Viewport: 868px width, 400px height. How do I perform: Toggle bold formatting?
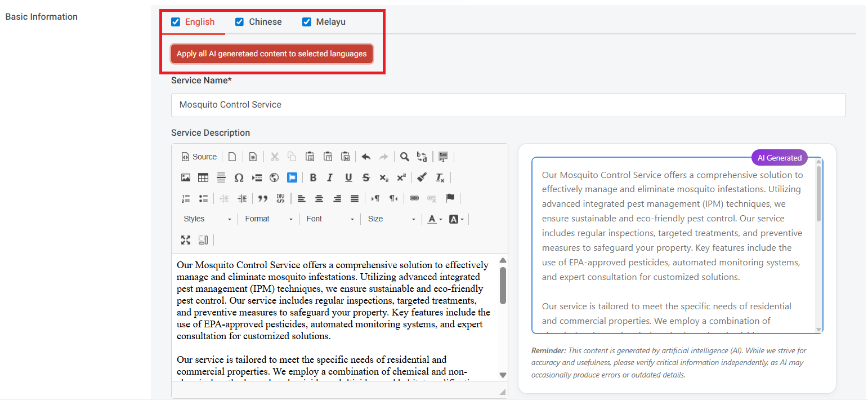(313, 177)
